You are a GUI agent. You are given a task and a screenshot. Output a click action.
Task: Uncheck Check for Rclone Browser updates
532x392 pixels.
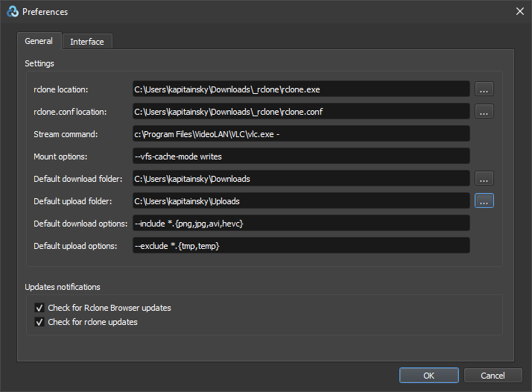(39, 308)
